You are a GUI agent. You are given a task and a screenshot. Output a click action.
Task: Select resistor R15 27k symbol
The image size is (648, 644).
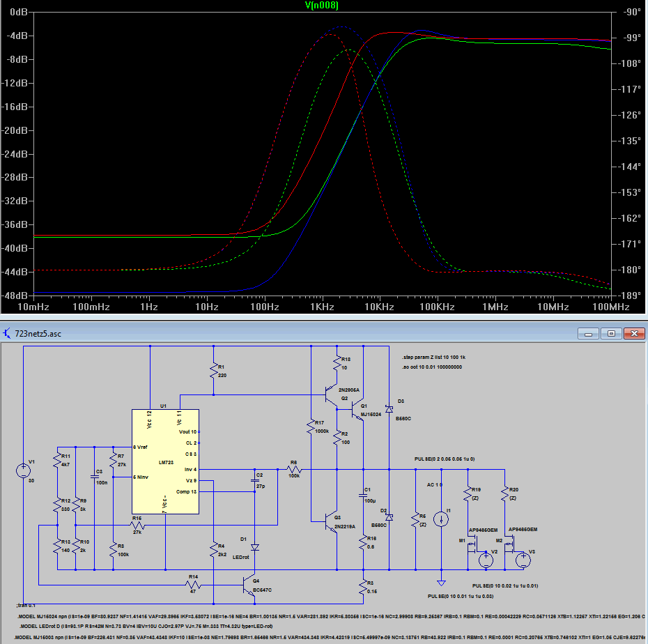click(x=137, y=526)
